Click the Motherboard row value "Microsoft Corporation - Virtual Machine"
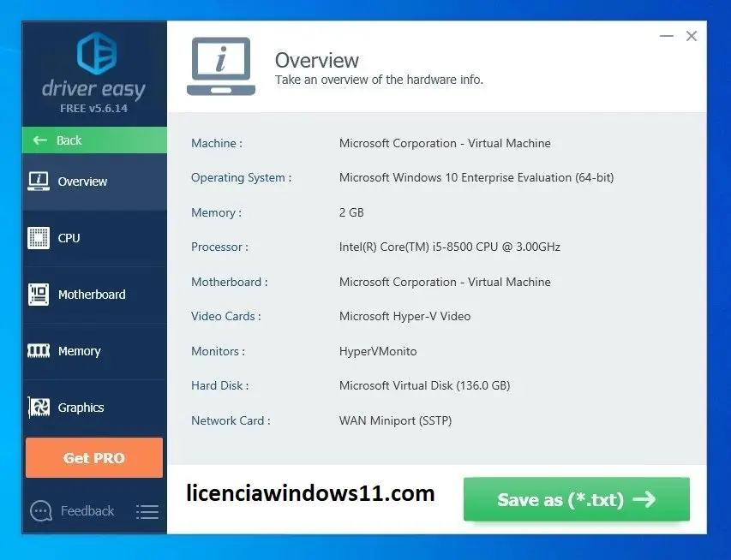Viewport: 731px width, 560px height. coord(445,282)
